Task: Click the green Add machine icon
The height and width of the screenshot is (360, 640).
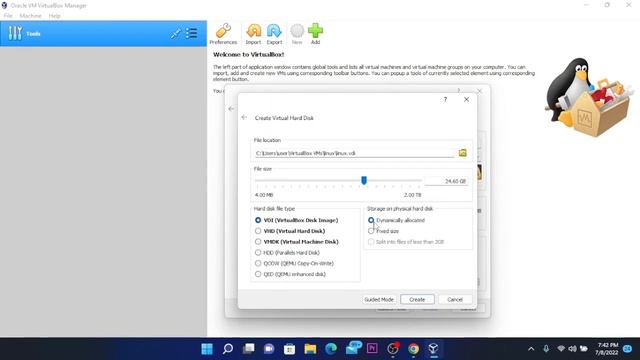Action: pyautogui.click(x=315, y=34)
